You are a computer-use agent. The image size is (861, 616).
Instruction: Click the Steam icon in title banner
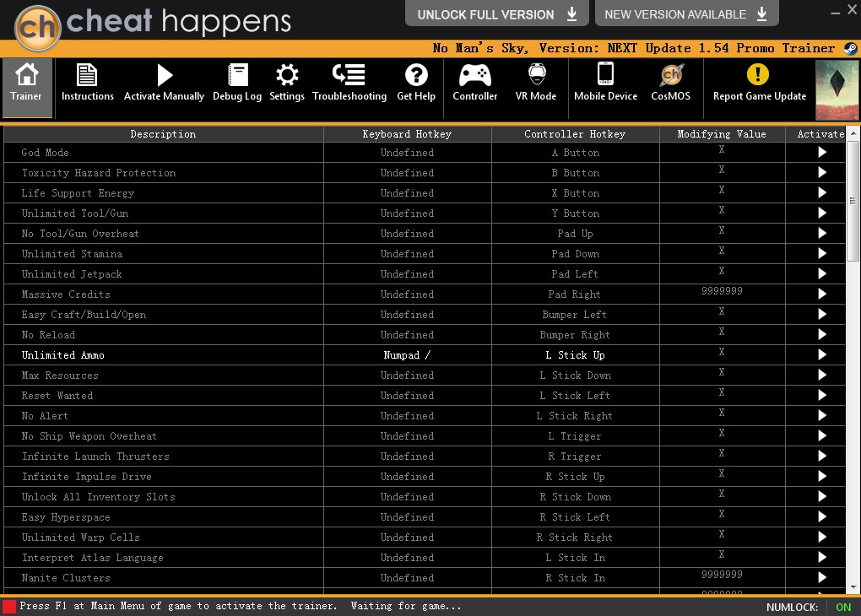pos(851,48)
